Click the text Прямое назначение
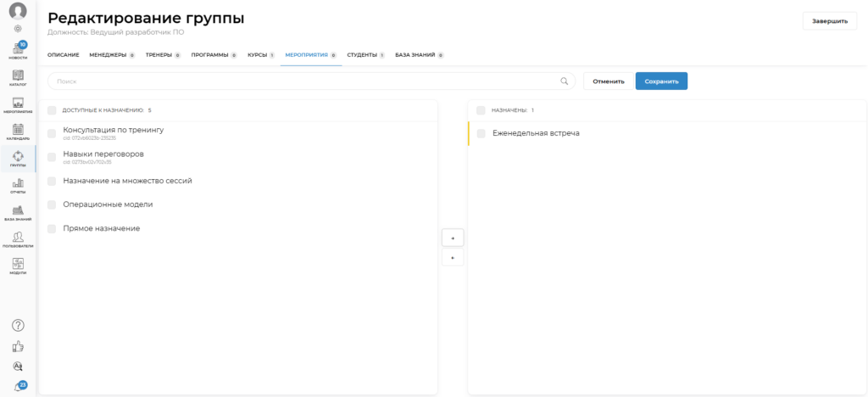The width and height of the screenshot is (868, 397). tap(102, 228)
